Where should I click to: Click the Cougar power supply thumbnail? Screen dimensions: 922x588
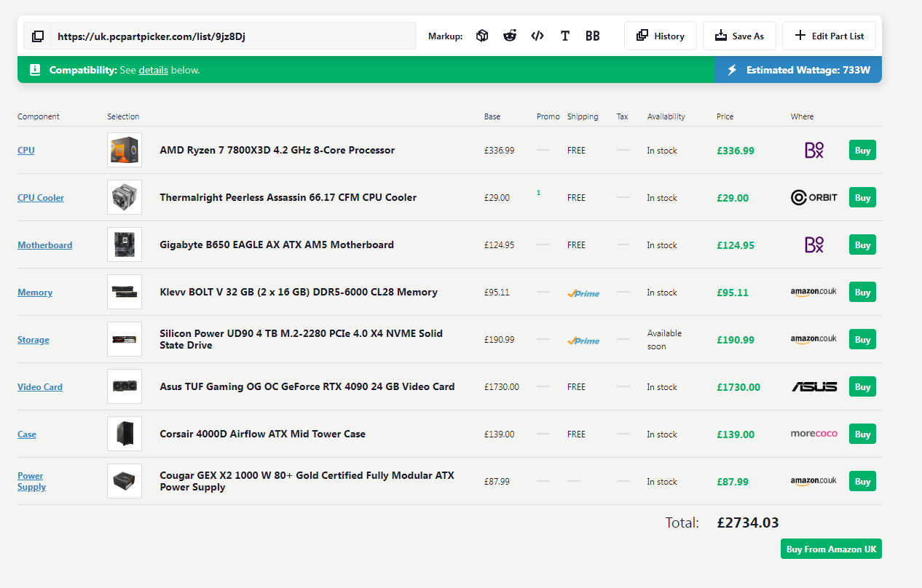[125, 481]
